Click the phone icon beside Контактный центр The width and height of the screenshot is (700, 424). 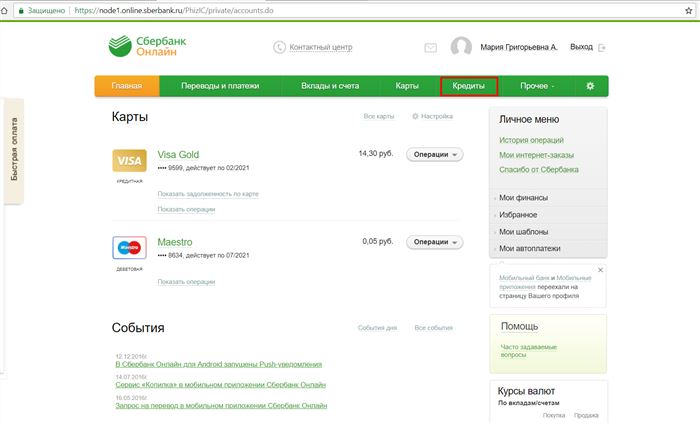click(279, 47)
